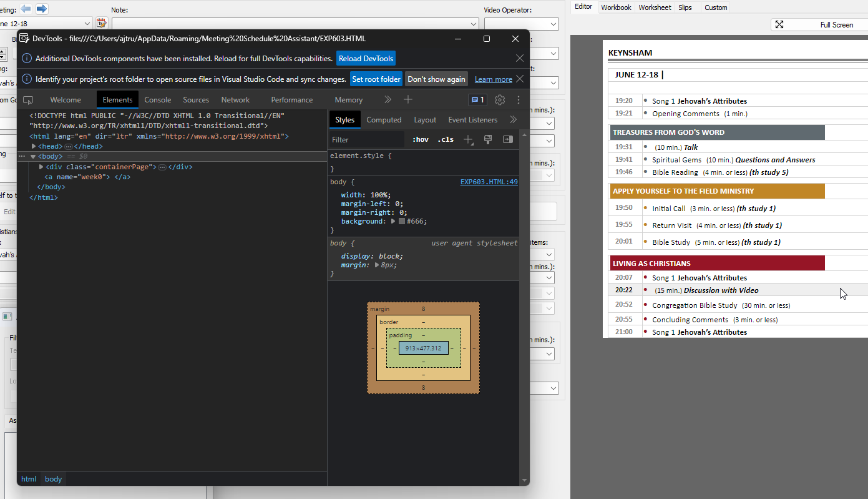This screenshot has width=868, height=499.
Task: Click the styles Filter input field
Action: pos(368,139)
